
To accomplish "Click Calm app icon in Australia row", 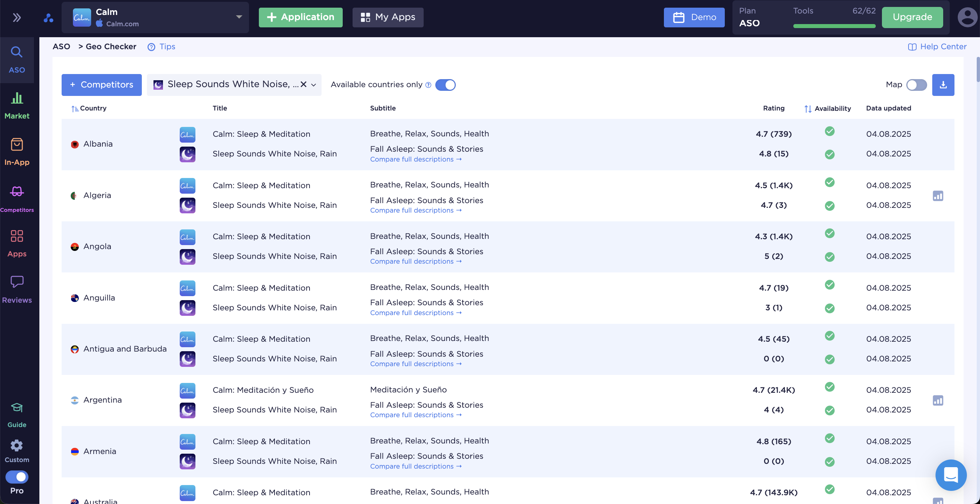I will [187, 493].
